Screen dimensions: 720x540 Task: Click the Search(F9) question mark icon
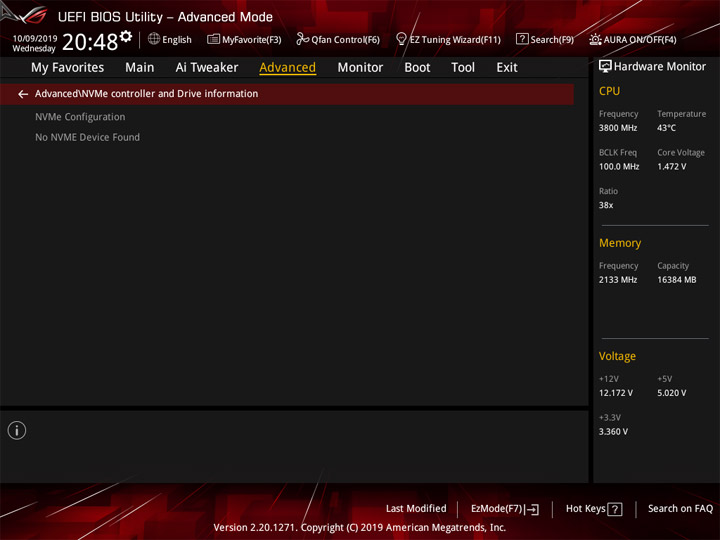coord(522,39)
